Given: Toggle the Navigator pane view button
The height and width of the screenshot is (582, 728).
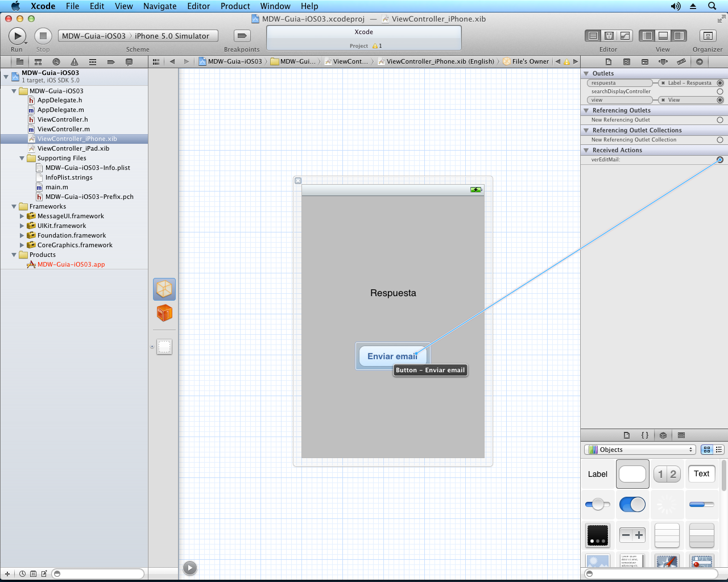Looking at the screenshot, I should (x=647, y=36).
